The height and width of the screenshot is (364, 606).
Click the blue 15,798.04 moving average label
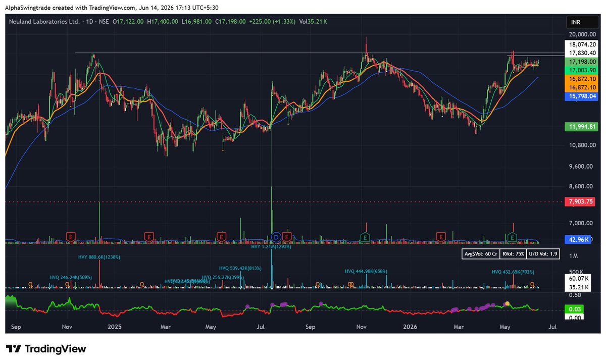[582, 96]
